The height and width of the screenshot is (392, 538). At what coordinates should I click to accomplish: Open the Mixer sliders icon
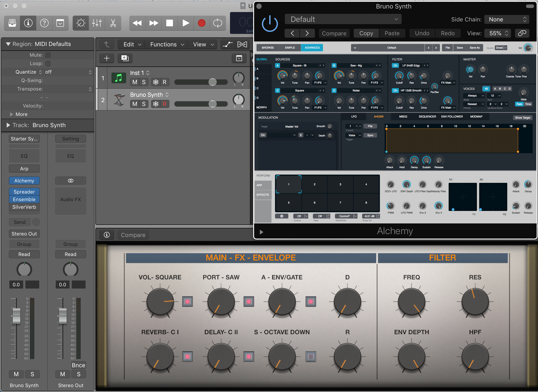[97, 23]
